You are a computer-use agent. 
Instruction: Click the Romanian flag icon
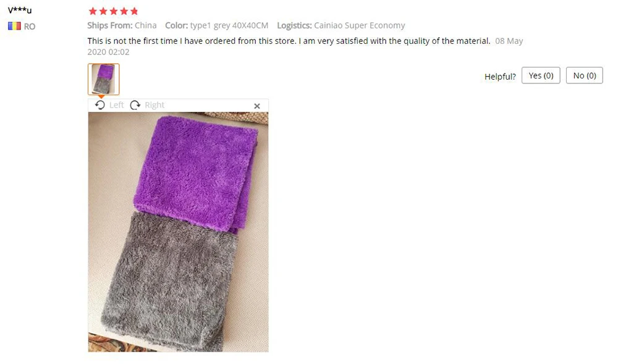point(14,26)
